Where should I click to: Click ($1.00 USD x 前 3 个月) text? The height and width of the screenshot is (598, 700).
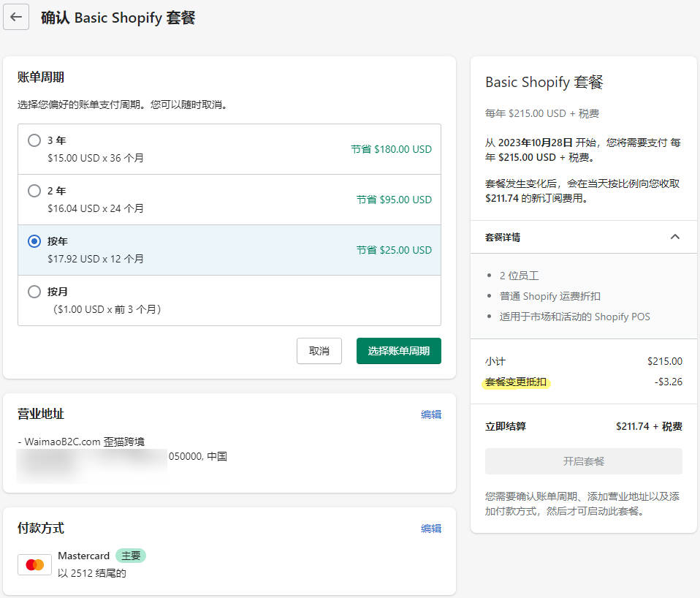pyautogui.click(x=106, y=309)
